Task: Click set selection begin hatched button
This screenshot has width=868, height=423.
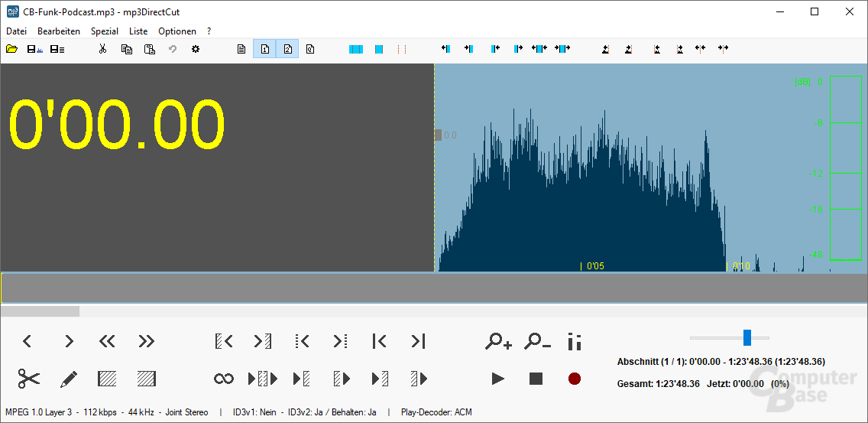Action: coord(107,379)
